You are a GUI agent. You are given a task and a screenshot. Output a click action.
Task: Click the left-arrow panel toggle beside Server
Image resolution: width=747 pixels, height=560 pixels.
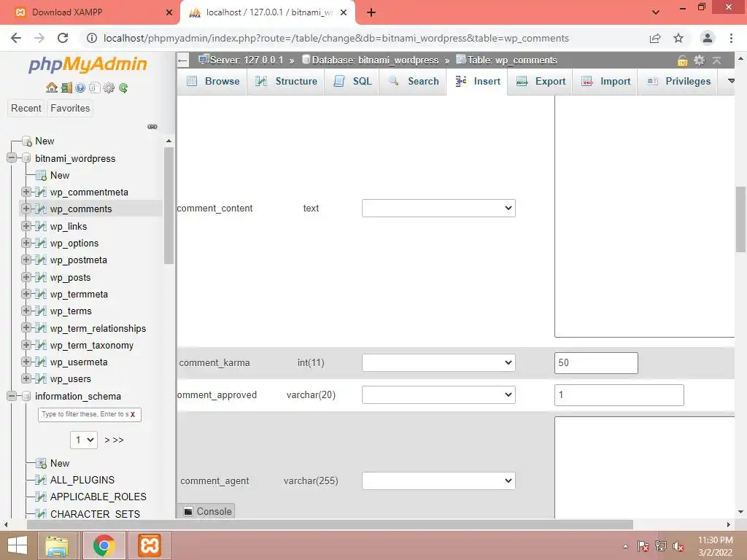click(183, 61)
